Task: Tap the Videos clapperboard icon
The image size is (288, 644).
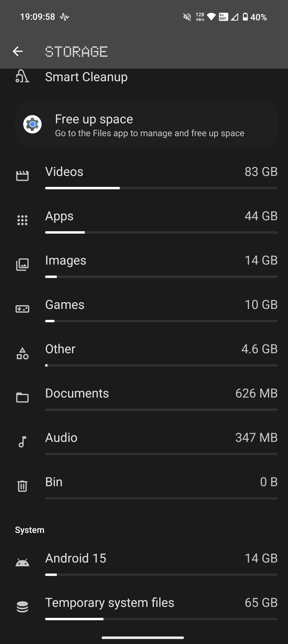Action: [22, 176]
